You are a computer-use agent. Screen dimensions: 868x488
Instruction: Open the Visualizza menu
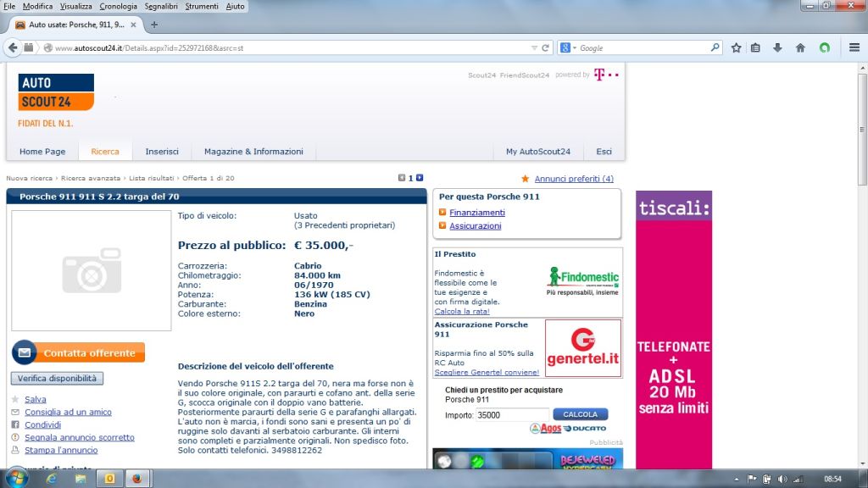pyautogui.click(x=75, y=6)
